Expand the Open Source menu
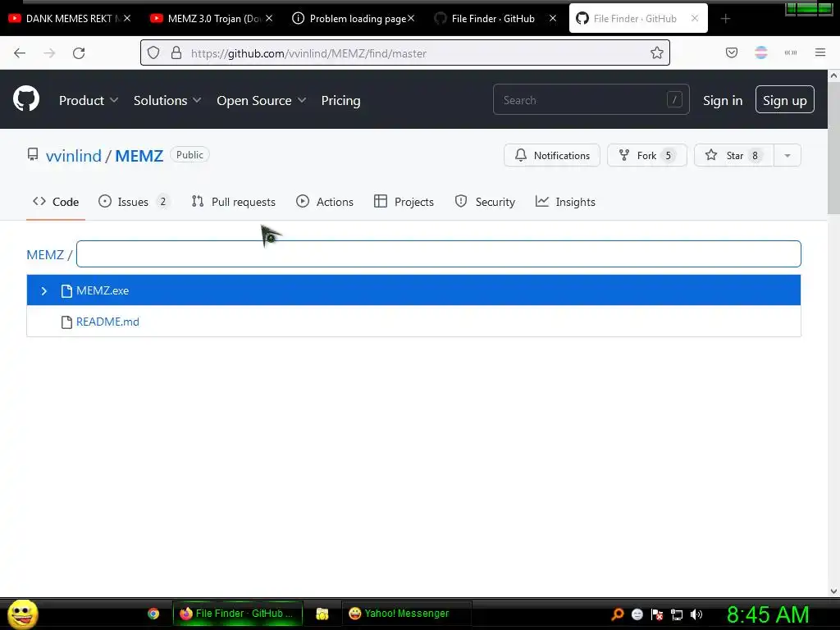The width and height of the screenshot is (840, 630). click(262, 100)
